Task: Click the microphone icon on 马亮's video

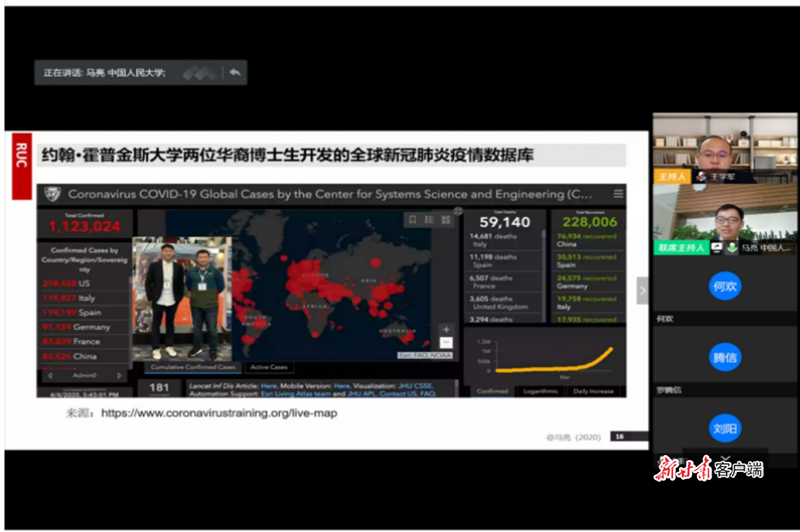Action: coord(732,247)
